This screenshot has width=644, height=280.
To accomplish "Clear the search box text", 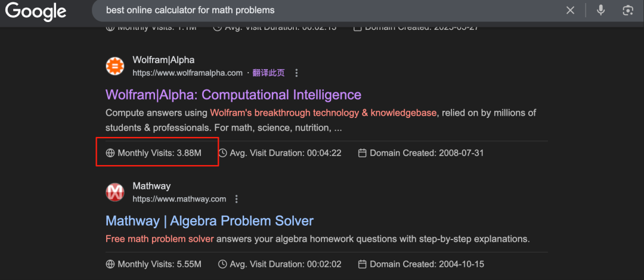I will 570,10.
